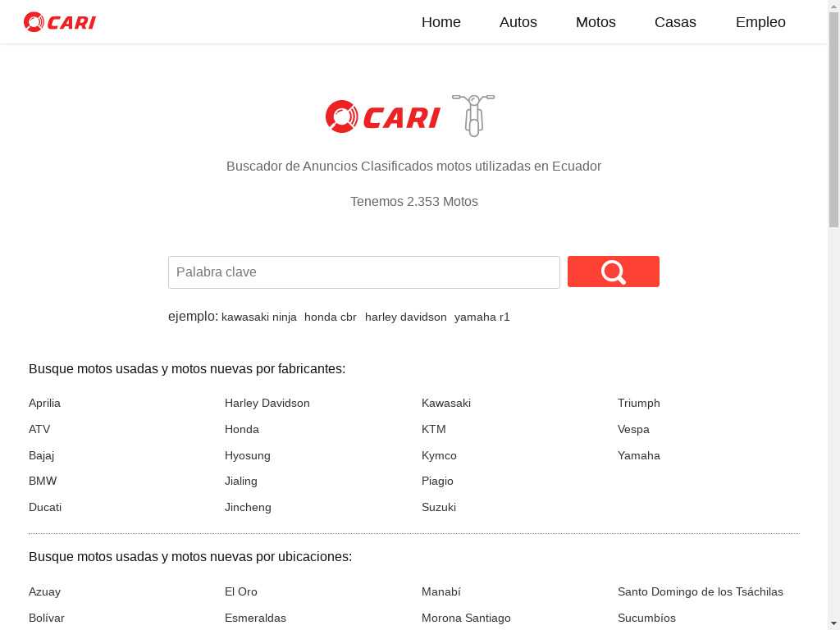The width and height of the screenshot is (840, 630).
Task: Filter by Azuay location
Action: [44, 591]
